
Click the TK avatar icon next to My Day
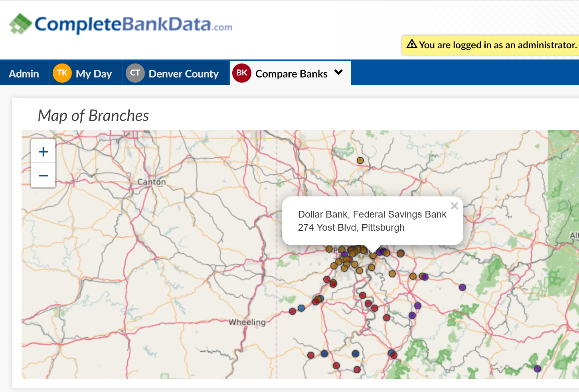click(x=62, y=73)
